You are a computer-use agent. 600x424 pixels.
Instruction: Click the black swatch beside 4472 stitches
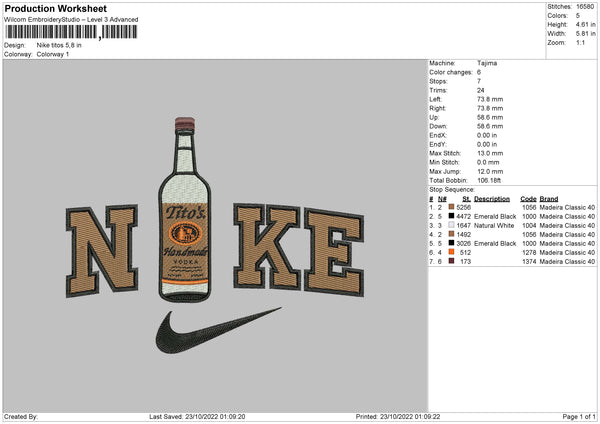coord(451,216)
